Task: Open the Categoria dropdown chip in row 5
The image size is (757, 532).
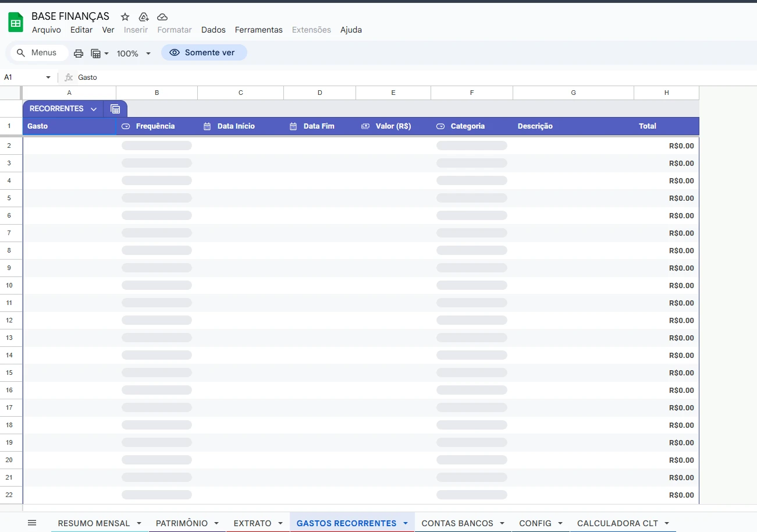Action: point(471,198)
